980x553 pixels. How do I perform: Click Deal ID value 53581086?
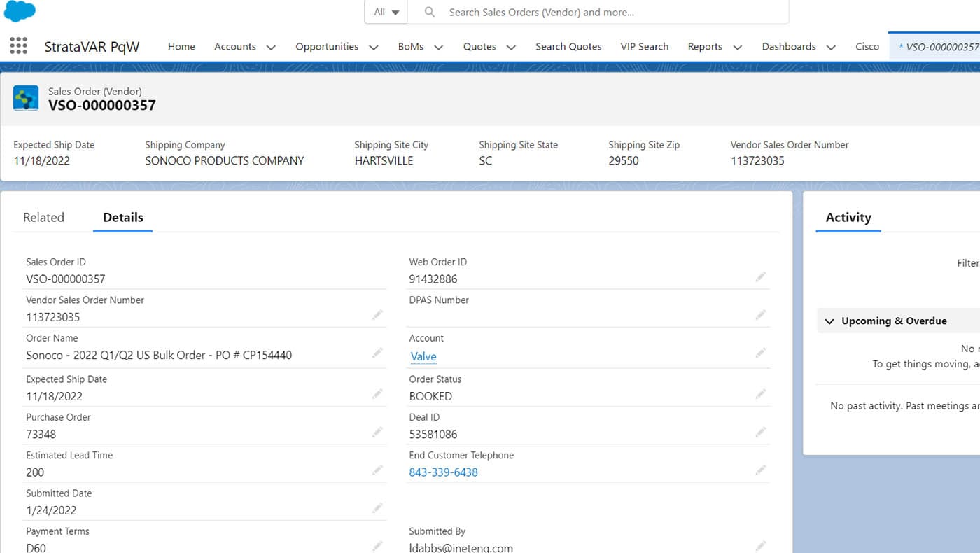pos(433,435)
